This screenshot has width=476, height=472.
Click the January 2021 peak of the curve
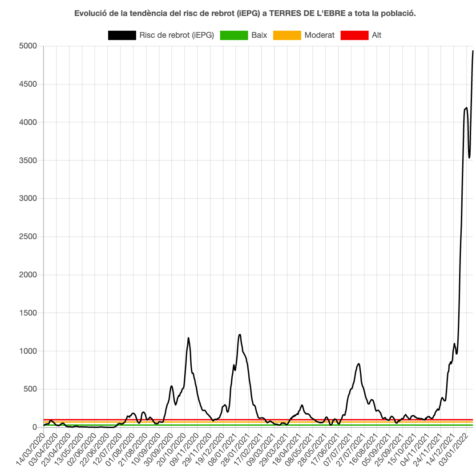point(240,334)
